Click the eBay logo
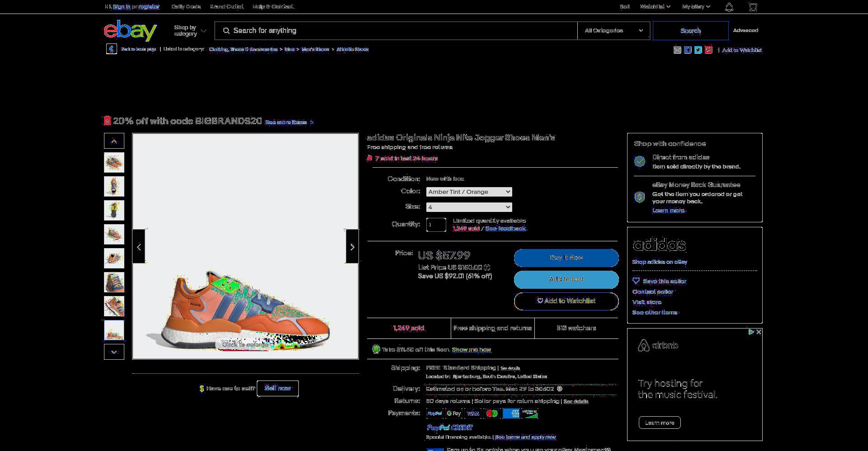The width and height of the screenshot is (868, 451). coord(130,30)
